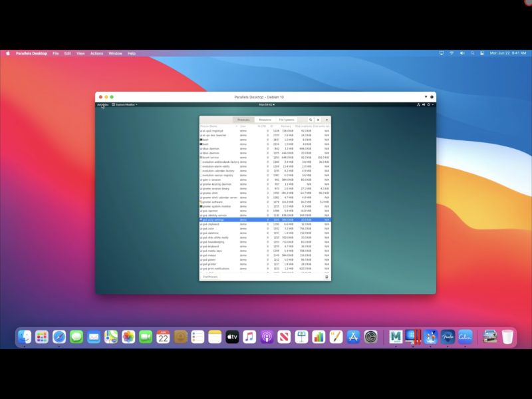Screen dimensions: 532x399
Task: Click Wi-Fi icon in macOS menu bar
Action: [452, 53]
